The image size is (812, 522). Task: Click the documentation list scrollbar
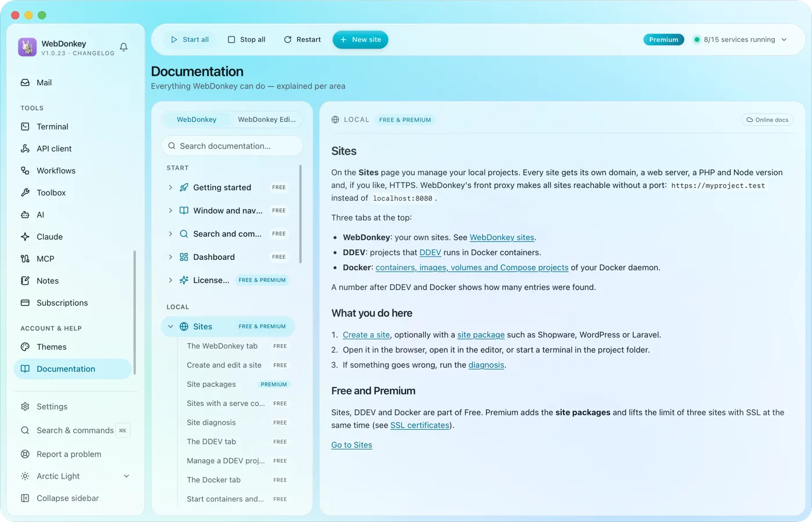tap(300, 214)
